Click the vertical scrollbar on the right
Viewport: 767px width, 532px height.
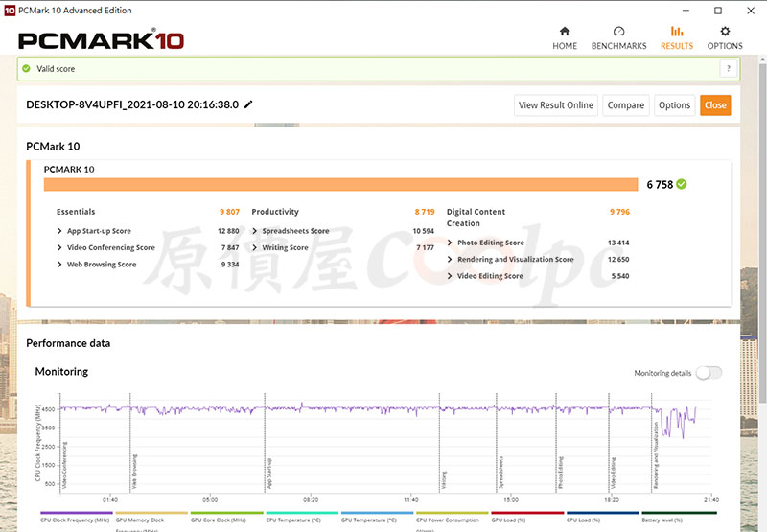[x=762, y=234]
